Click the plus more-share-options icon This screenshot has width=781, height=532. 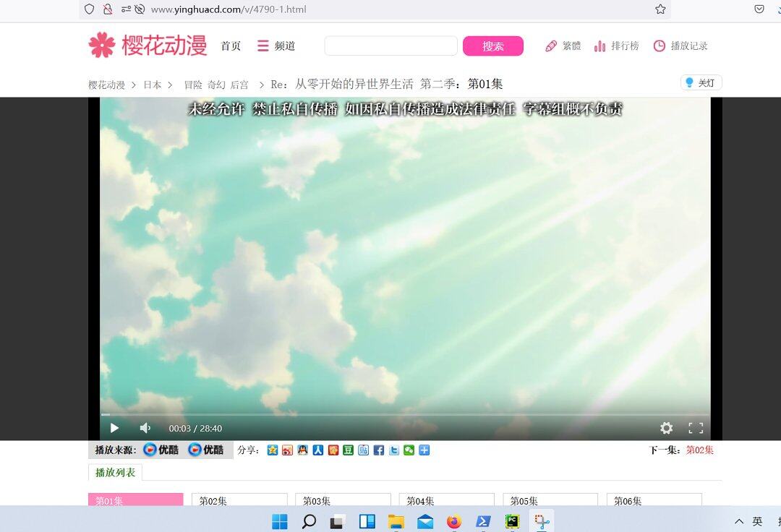(x=424, y=450)
